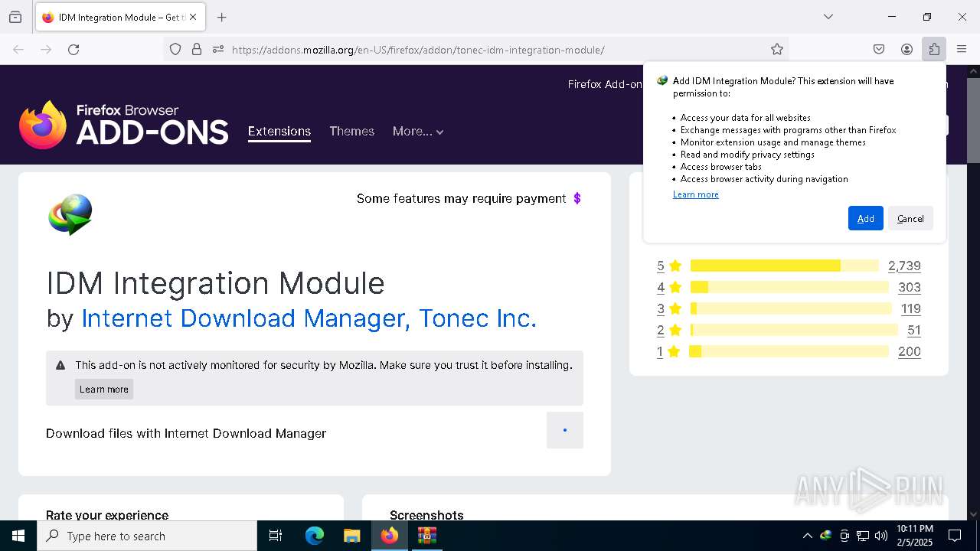Open WinRAR from the taskbar

point(426,536)
